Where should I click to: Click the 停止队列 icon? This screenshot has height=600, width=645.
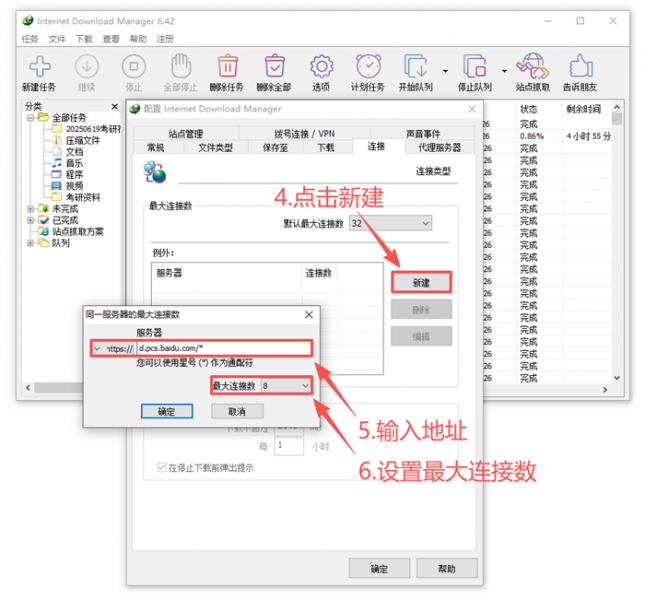pos(475,66)
